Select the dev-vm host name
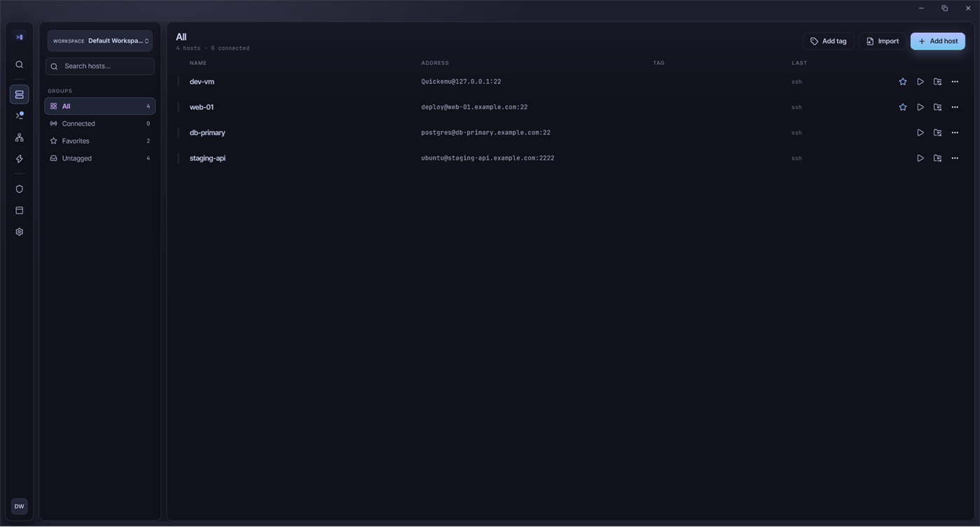 click(202, 82)
